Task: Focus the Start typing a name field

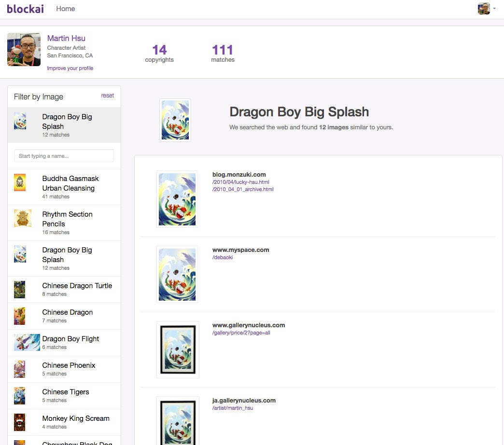Action: point(64,156)
